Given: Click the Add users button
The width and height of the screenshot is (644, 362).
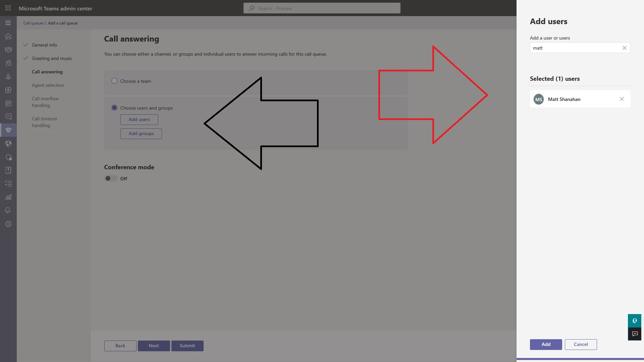Looking at the screenshot, I should (x=139, y=119).
